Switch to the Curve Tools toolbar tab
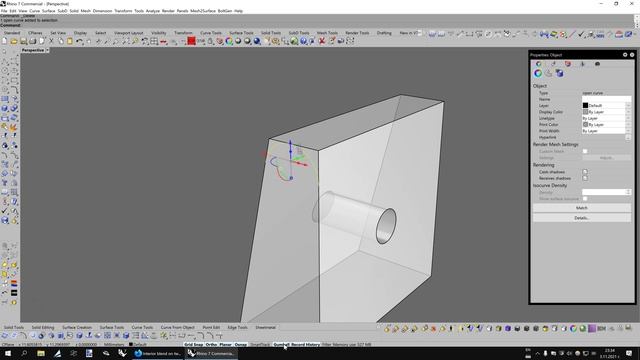640x360 pixels. click(x=211, y=33)
